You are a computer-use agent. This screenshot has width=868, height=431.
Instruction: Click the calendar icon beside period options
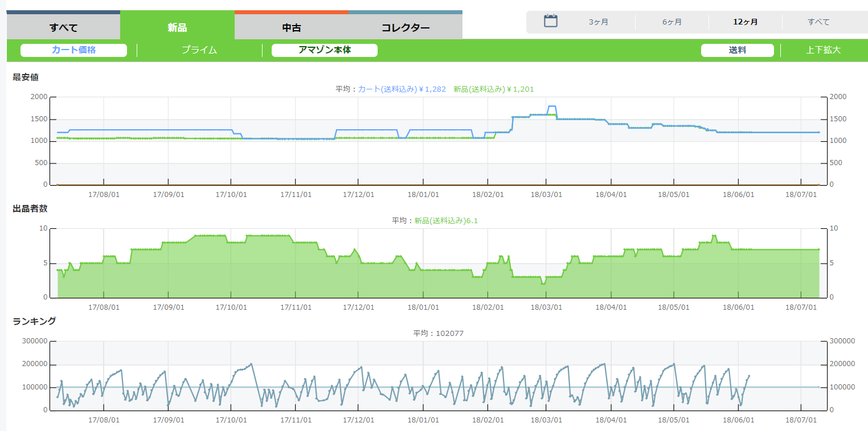click(550, 22)
